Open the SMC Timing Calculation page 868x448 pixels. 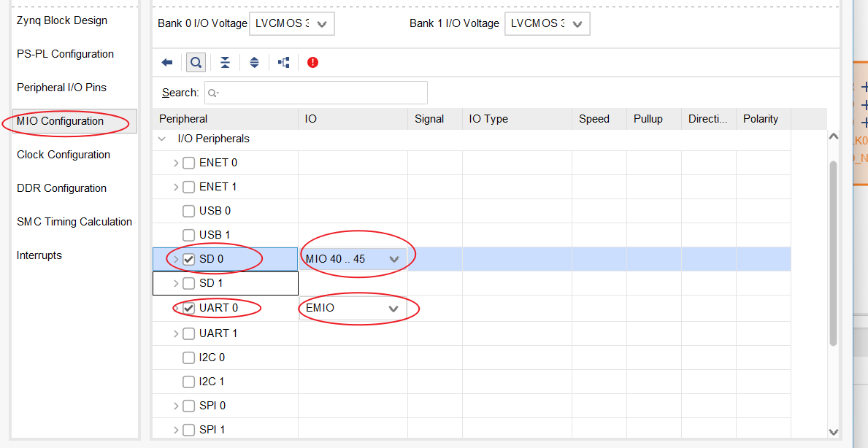click(x=74, y=222)
